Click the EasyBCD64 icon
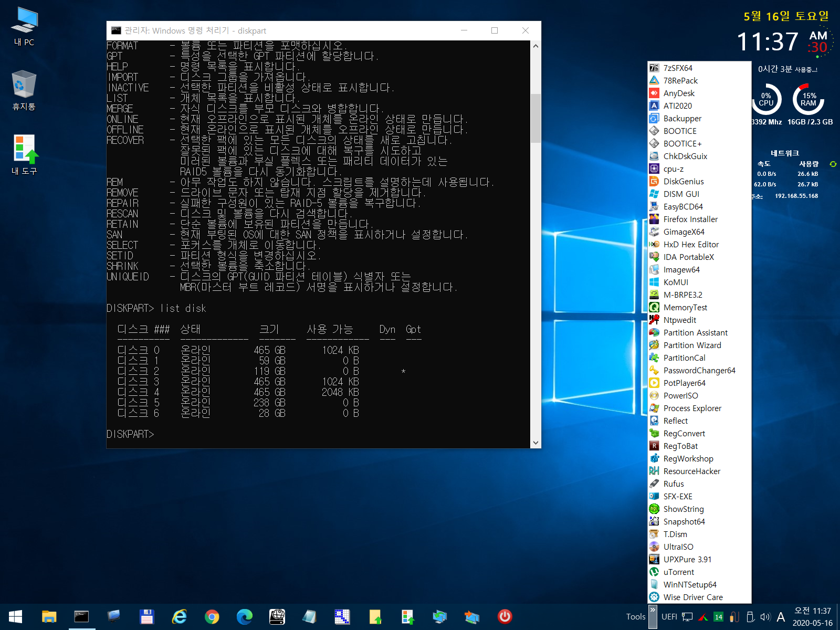Viewport: 840px width, 630px height. [x=654, y=206]
